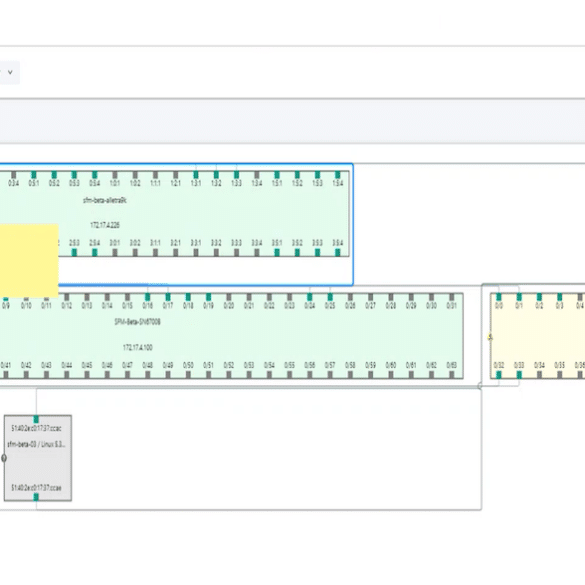
Task: Select host port 51:40:2e:c0:17:37:cc:ae
Action: click(36, 497)
